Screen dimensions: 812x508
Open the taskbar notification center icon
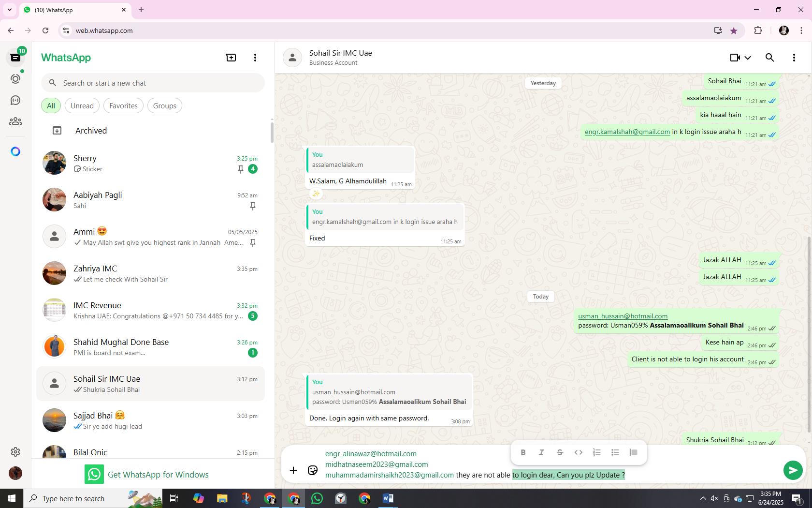797,498
